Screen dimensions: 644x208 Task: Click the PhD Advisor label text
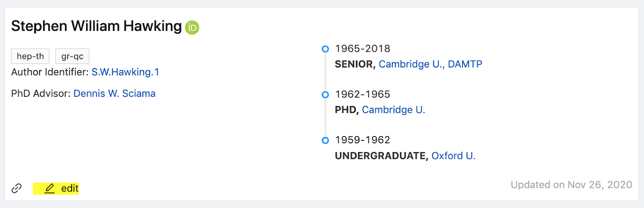click(x=41, y=94)
